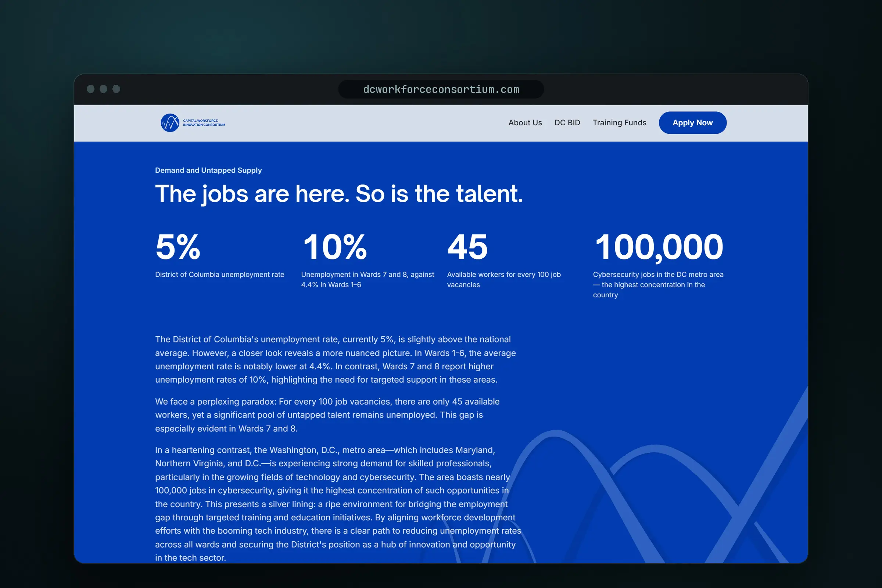
Task: Click the 'District of Columbia unemployment rate' caption
Action: 220,275
